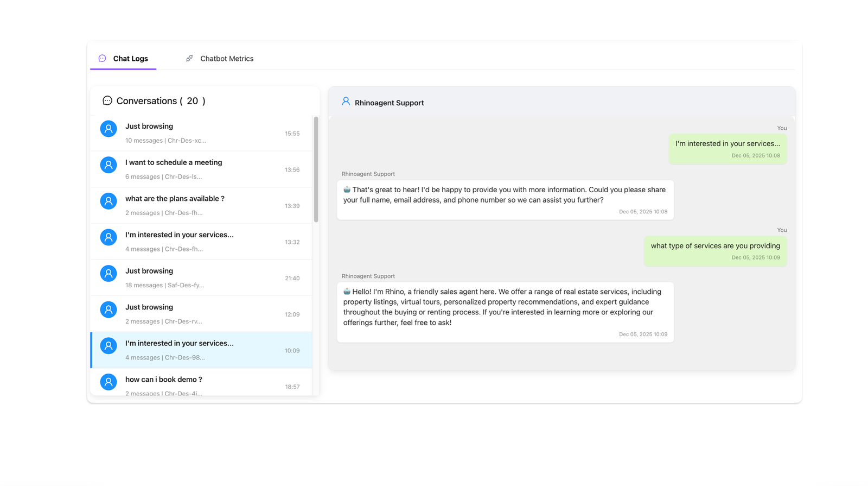Click avatar of schedule a meeting conversation

108,165
